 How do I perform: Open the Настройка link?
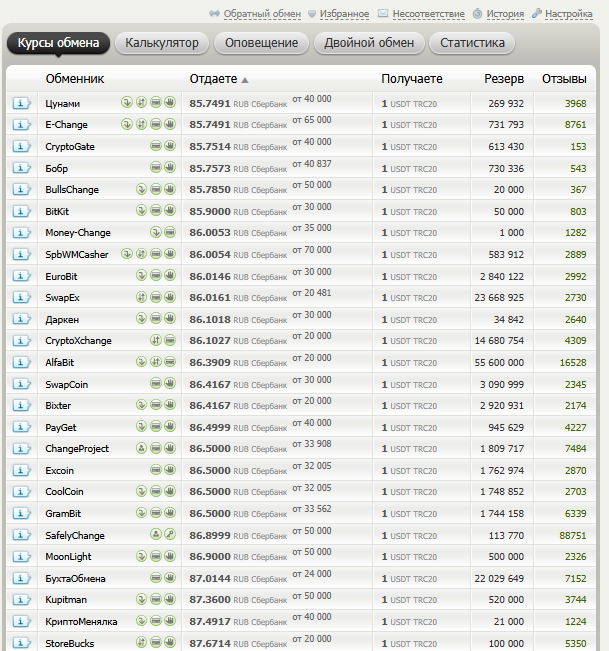pyautogui.click(x=569, y=14)
